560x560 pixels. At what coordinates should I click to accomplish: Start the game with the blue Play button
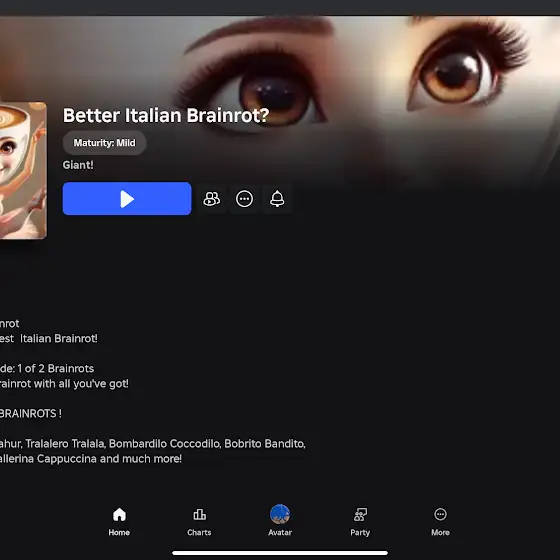(127, 199)
